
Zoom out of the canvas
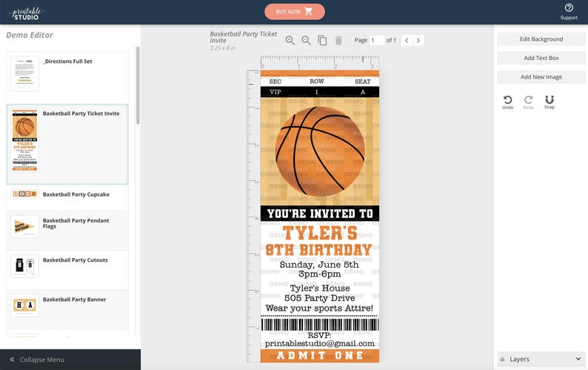point(306,40)
